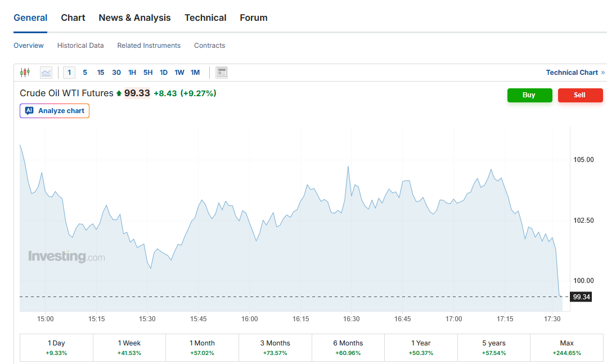Open the Technical Chart link
The height and width of the screenshot is (364, 607).
[x=572, y=73]
